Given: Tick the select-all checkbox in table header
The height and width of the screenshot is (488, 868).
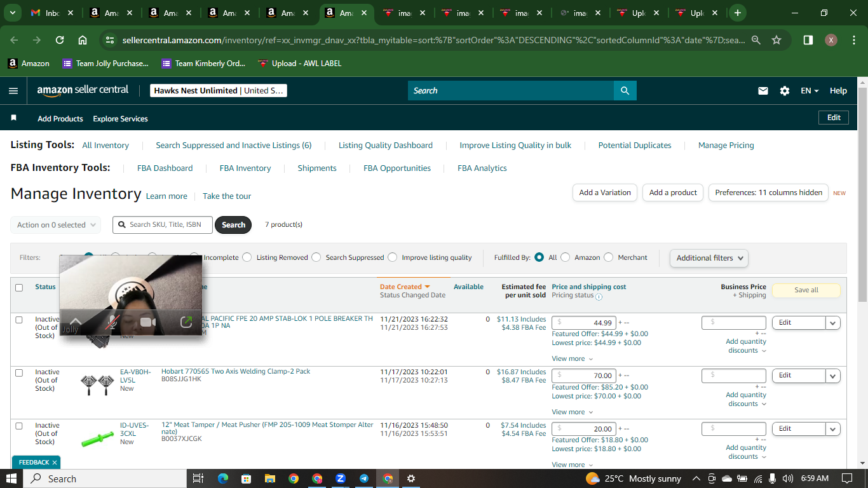Looking at the screenshot, I should tap(19, 287).
